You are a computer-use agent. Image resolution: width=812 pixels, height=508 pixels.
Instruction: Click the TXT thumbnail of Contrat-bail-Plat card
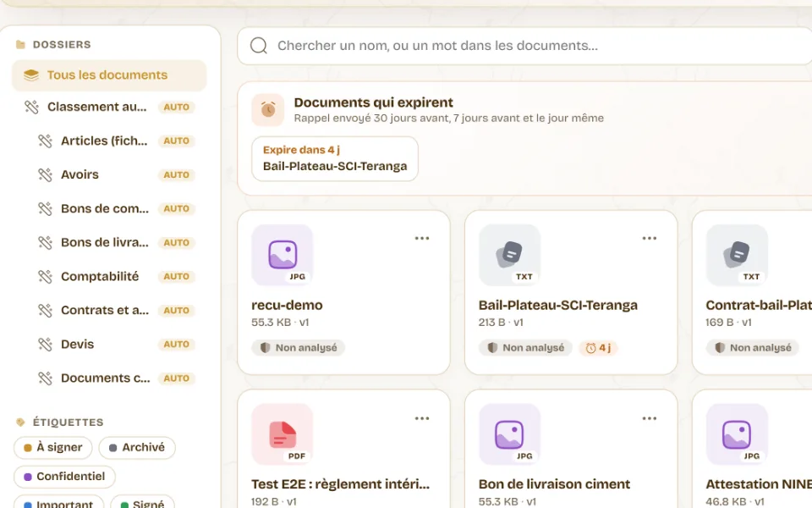pos(737,255)
